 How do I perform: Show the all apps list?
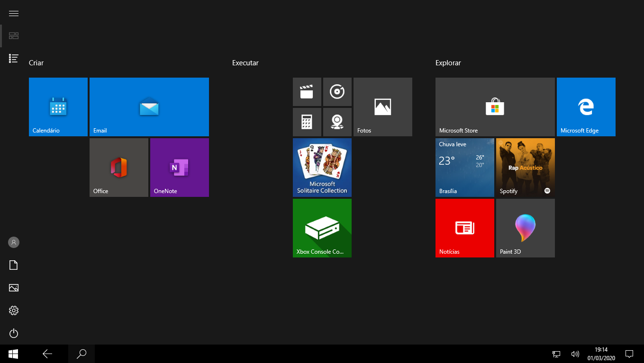[x=14, y=59]
